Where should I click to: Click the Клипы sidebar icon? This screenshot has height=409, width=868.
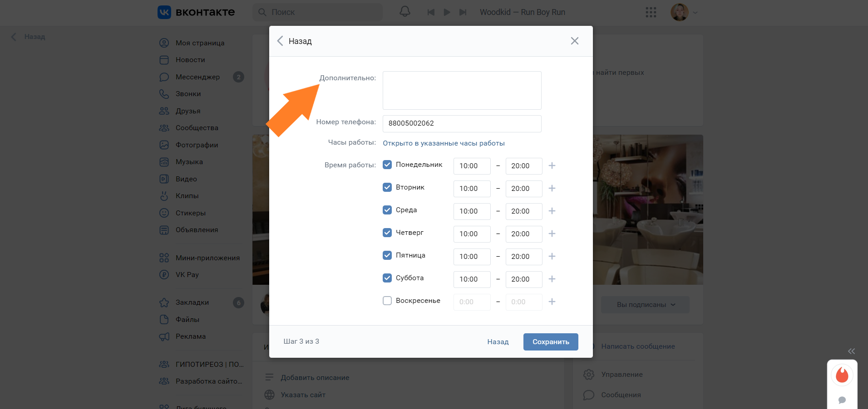tap(164, 196)
